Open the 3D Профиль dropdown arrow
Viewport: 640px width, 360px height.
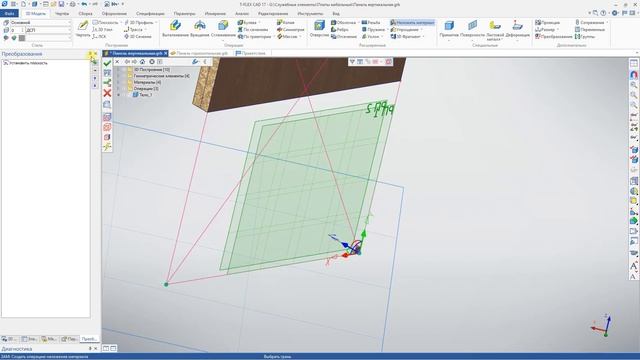156,22
